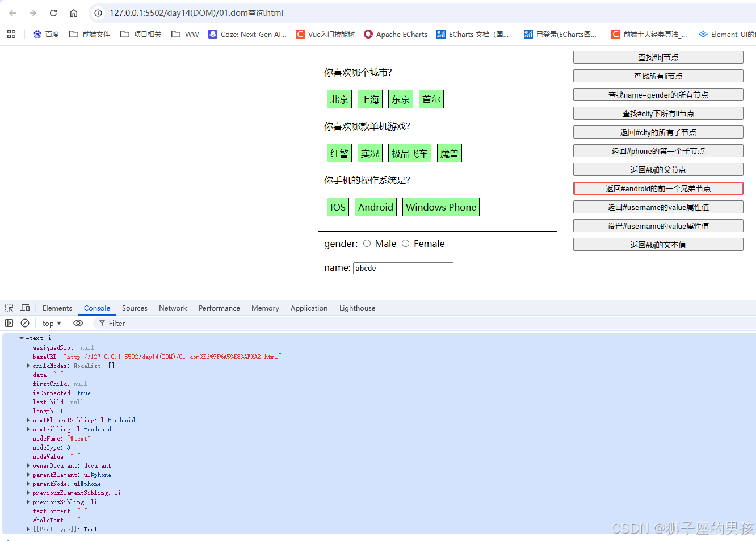Switch to the Application tab
The width and height of the screenshot is (756, 541).
309,308
